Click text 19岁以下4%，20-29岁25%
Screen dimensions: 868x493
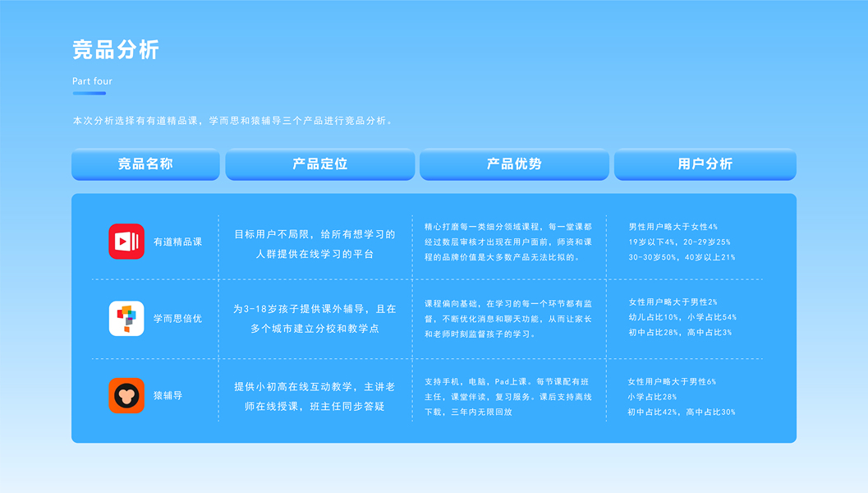tap(679, 242)
